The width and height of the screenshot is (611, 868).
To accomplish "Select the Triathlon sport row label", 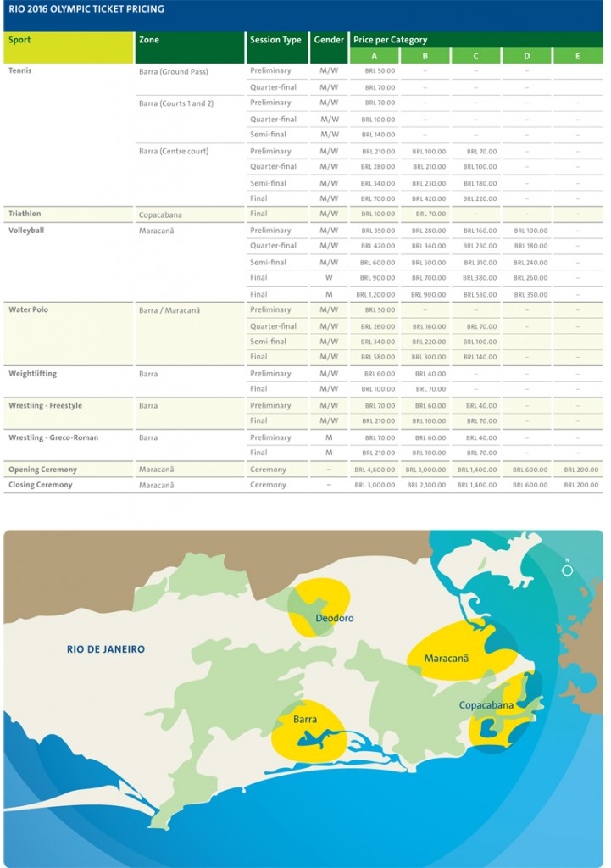I will pos(25,214).
